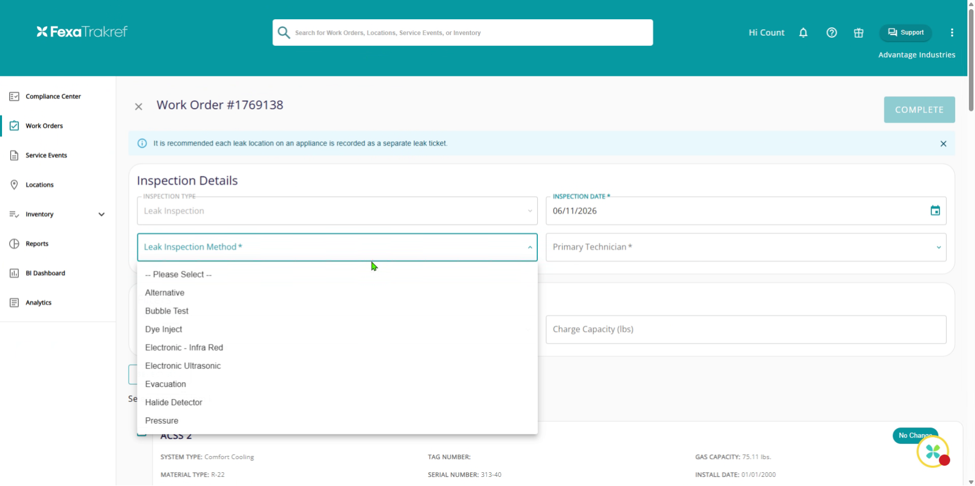The height and width of the screenshot is (486, 975).
Task: Choose Bubble Test method
Action: click(337, 311)
